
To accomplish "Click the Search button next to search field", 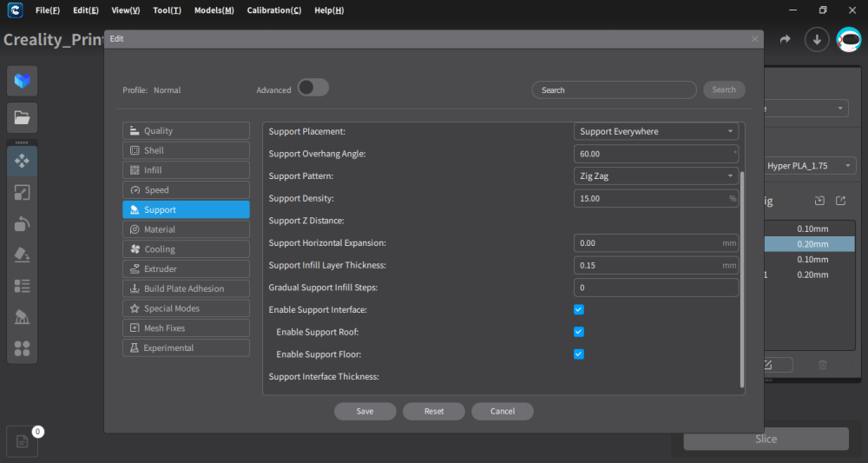I will (724, 89).
